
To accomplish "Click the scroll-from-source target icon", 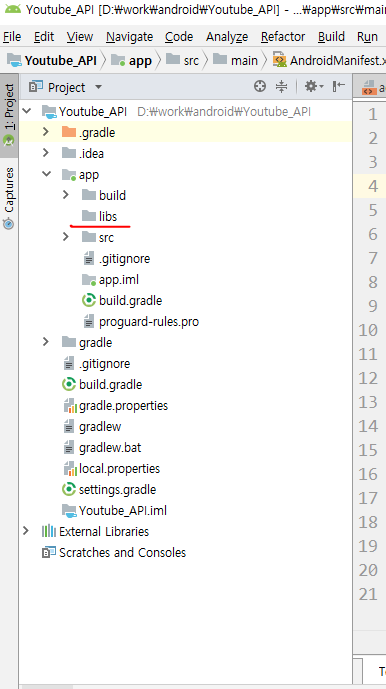I will pyautogui.click(x=260, y=87).
